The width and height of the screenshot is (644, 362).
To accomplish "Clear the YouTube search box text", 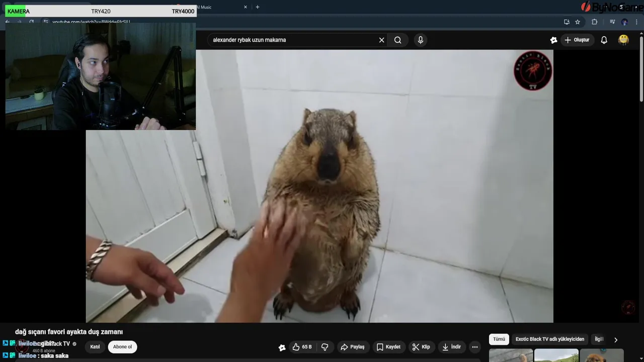I will coord(381,40).
